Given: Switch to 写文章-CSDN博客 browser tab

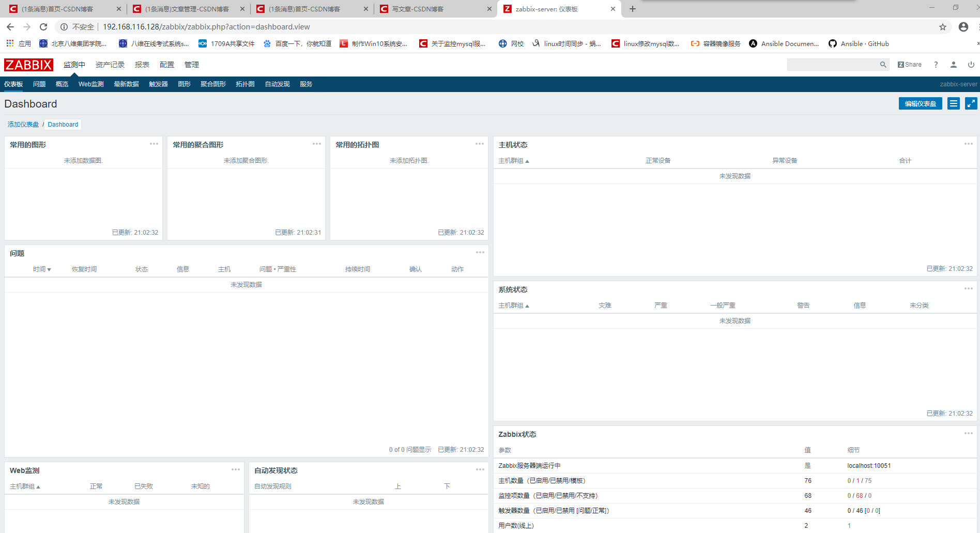Looking at the screenshot, I should 435,9.
